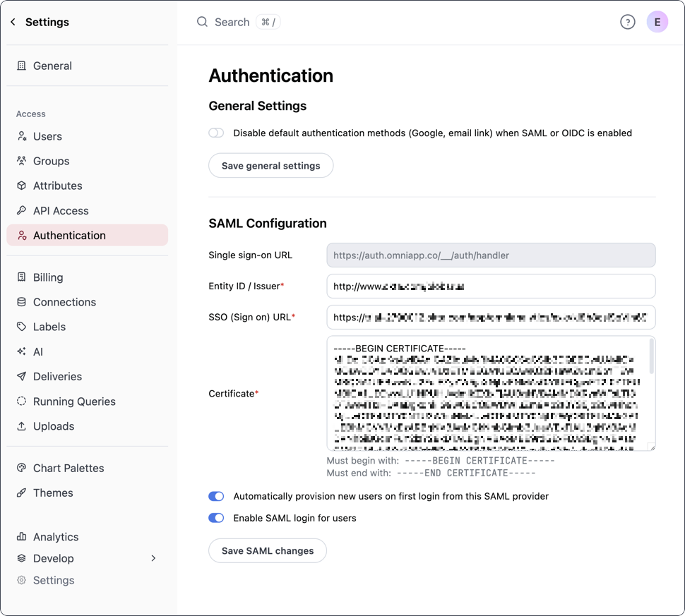Click inside the Entity ID / Issuer field
Viewport: 685px width, 616px height.
[x=490, y=286]
